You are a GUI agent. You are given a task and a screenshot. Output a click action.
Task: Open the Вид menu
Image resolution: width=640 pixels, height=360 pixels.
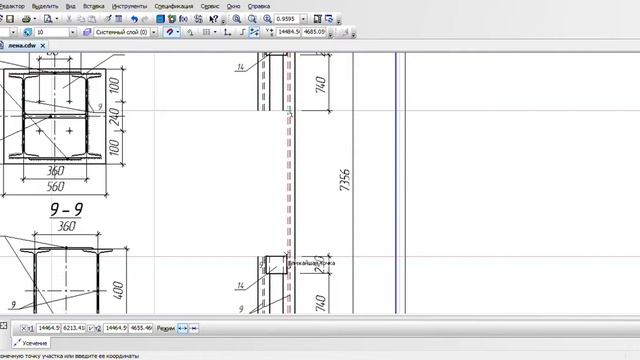point(71,6)
